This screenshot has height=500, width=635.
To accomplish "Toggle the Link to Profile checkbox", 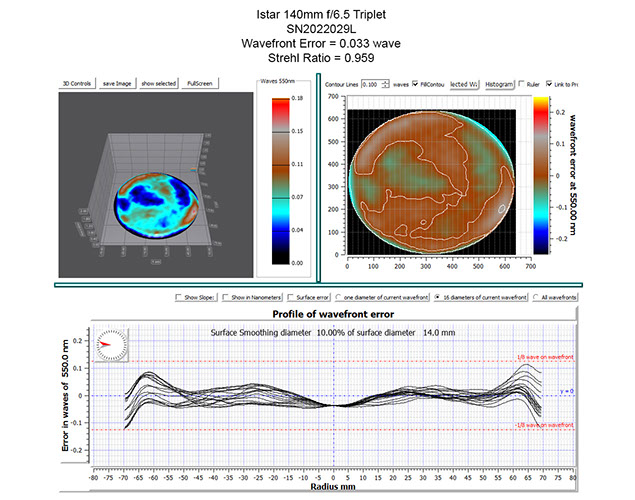I will tap(549, 85).
